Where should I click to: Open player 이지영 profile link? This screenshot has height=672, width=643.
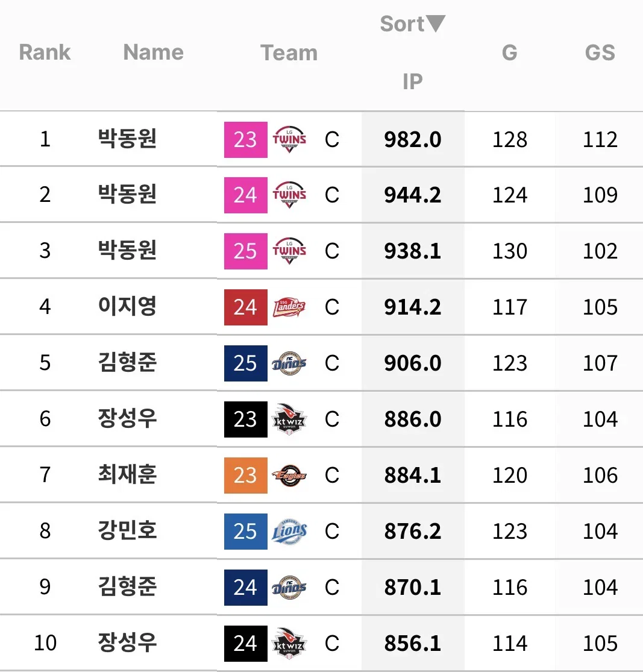[127, 306]
